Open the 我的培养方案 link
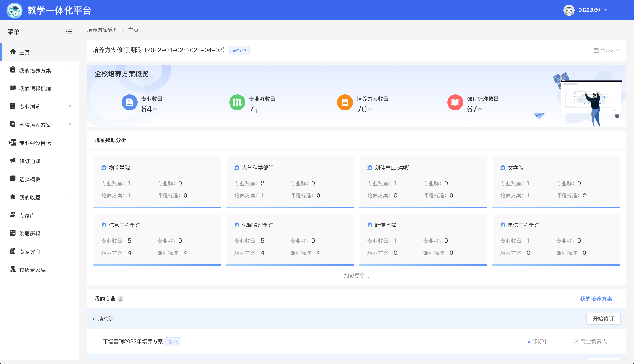Image resolution: width=634 pixels, height=364 pixels. pos(596,299)
